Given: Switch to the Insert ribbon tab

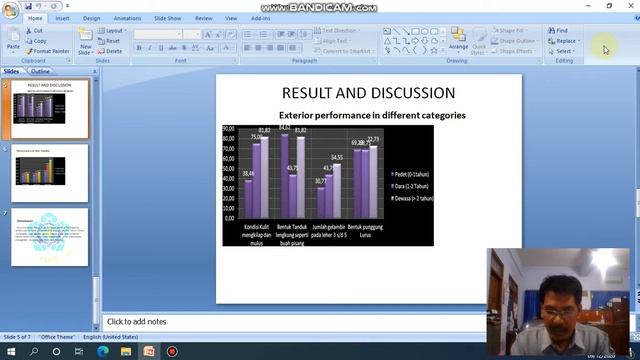Looking at the screenshot, I should [x=62, y=18].
